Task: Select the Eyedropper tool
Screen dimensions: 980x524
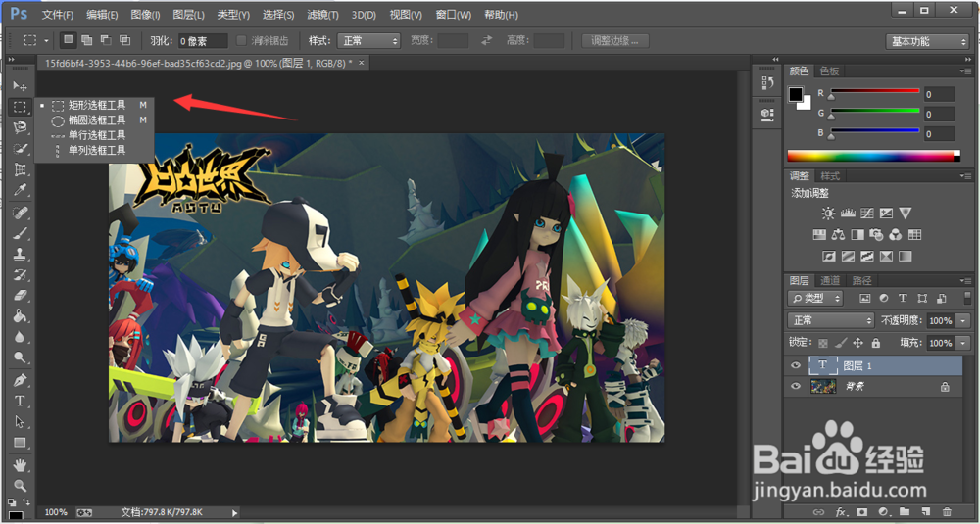Action: [x=20, y=190]
